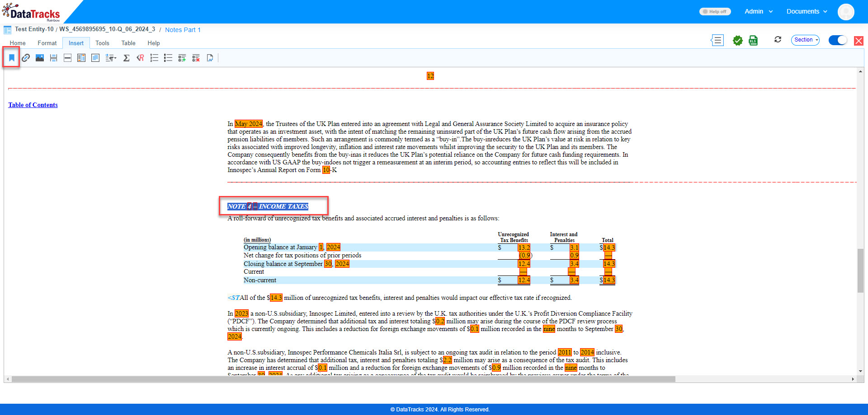
Task: Click the highlighted page number 12
Action: 430,76
